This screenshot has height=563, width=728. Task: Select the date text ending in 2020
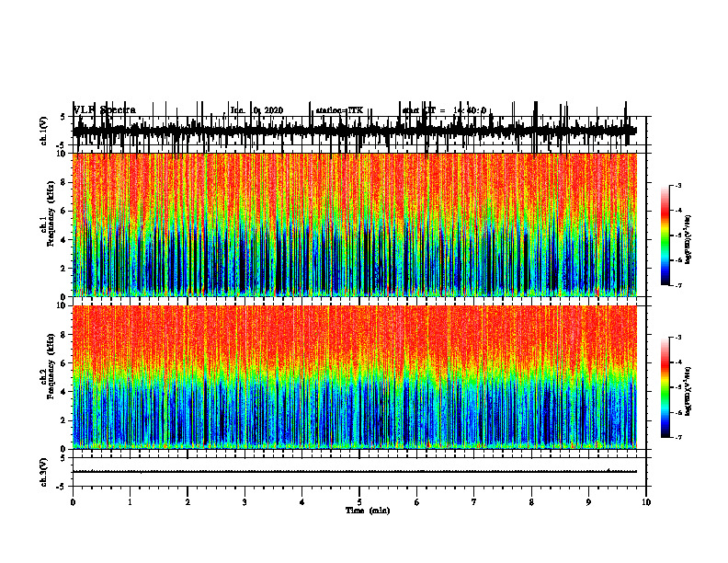[x=256, y=110]
